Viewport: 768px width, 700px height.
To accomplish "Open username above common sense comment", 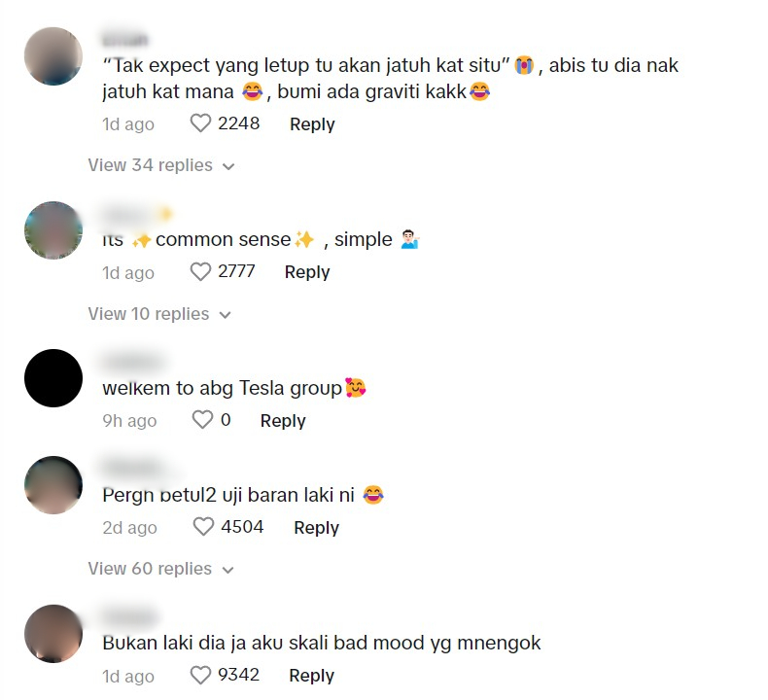I will (137, 215).
